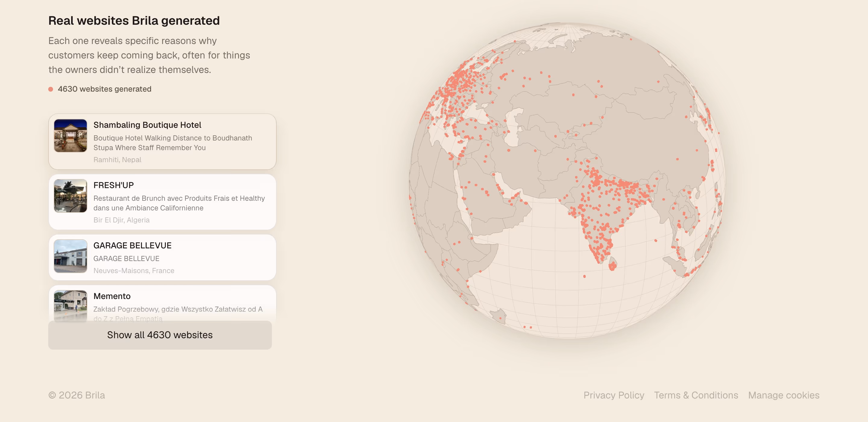The height and width of the screenshot is (422, 868).
Task: Click Manage cookies in footer
Action: pos(783,395)
